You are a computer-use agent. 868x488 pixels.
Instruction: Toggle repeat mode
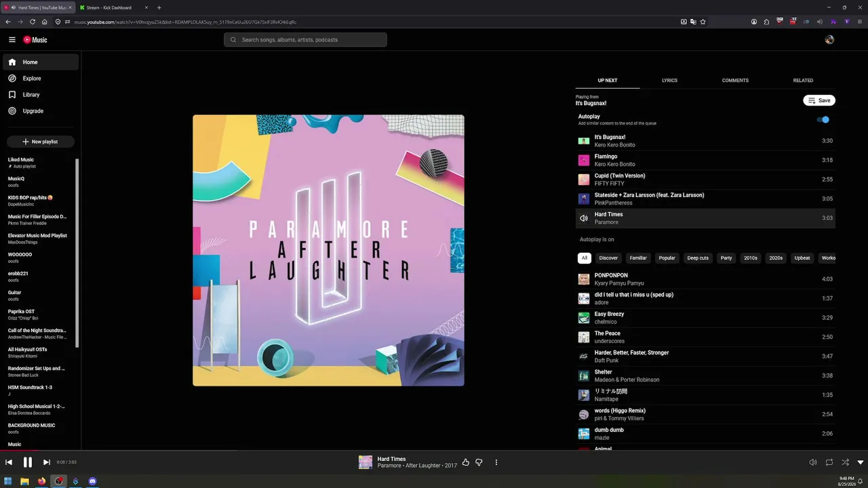pyautogui.click(x=829, y=462)
